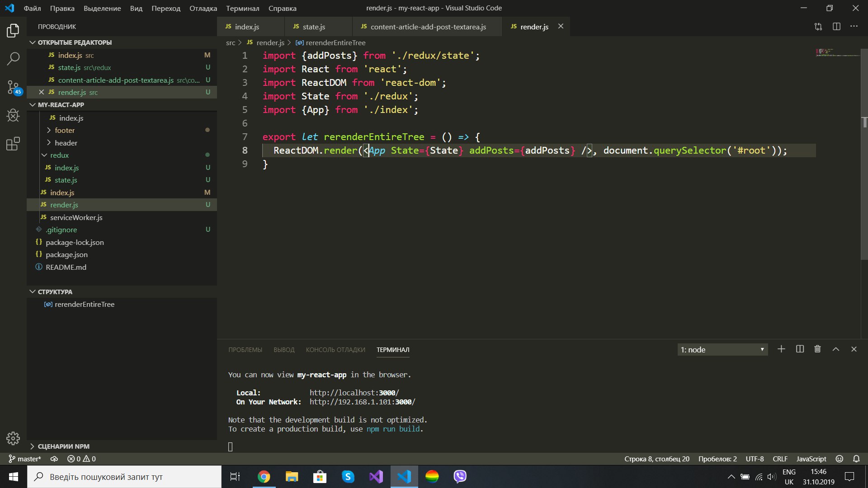868x488 pixels.
Task: Click the notifications bell in status bar
Action: (856, 459)
